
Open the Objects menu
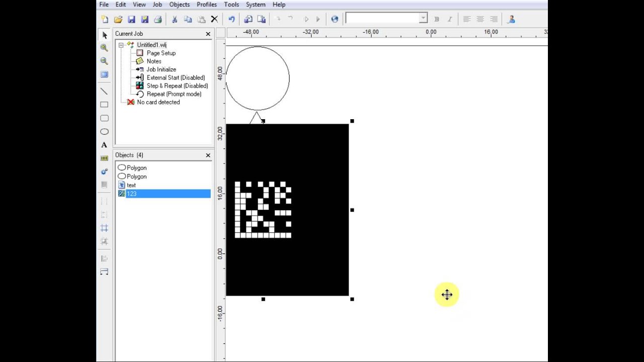coord(180,5)
